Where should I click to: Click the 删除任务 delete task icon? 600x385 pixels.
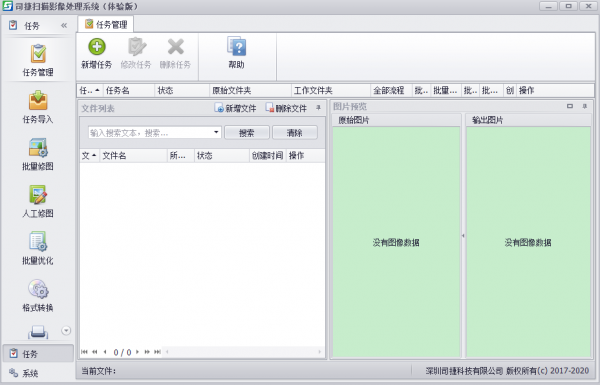tap(176, 47)
